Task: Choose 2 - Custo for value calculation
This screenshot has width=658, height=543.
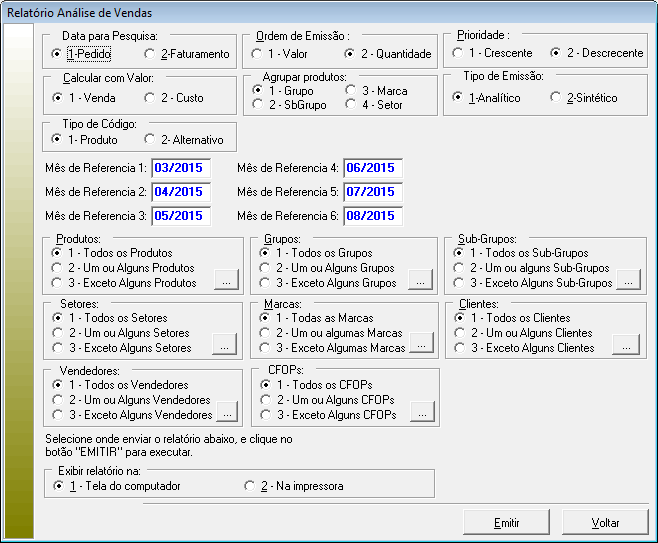Action: click(x=151, y=98)
